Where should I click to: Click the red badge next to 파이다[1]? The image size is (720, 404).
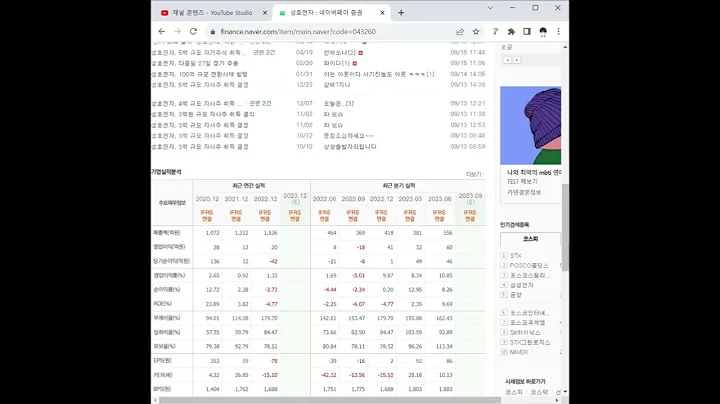tap(354, 63)
